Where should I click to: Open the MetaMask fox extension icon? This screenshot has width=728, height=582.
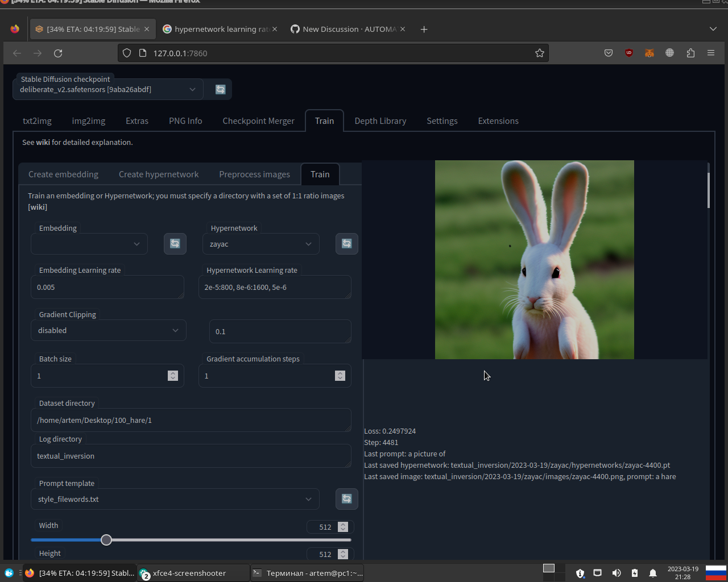coord(650,53)
